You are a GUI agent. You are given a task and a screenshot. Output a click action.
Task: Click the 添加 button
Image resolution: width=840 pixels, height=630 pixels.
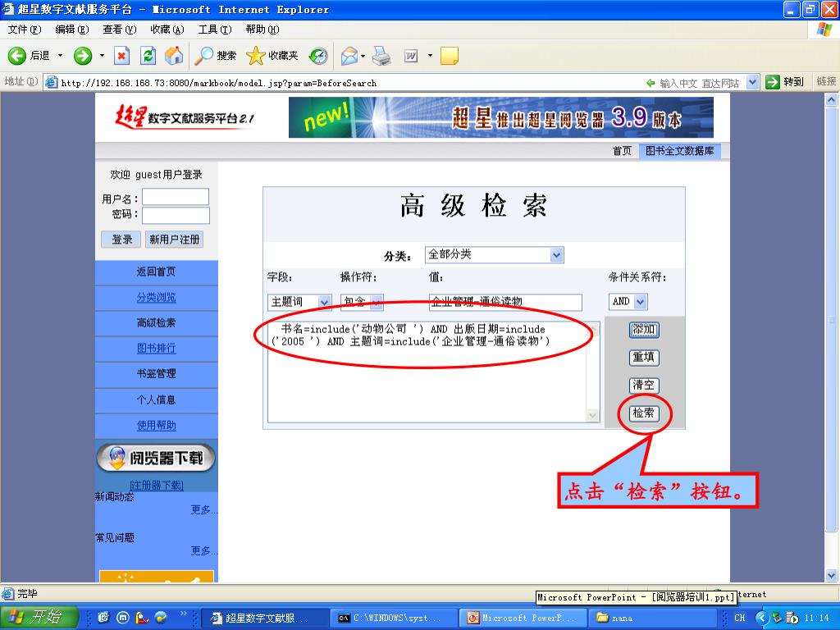tap(644, 330)
